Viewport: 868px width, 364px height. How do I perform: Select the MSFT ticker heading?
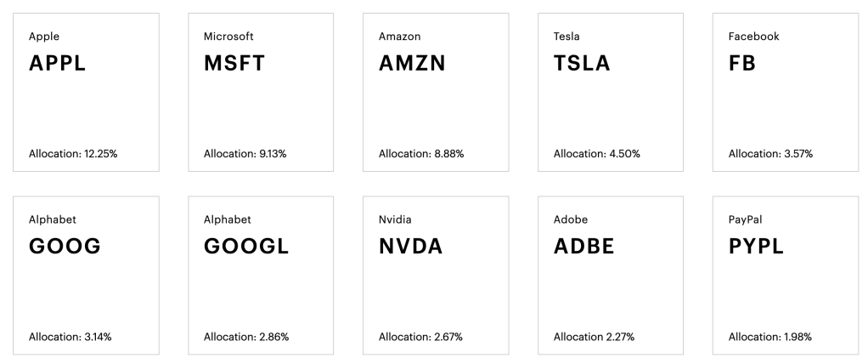click(234, 64)
